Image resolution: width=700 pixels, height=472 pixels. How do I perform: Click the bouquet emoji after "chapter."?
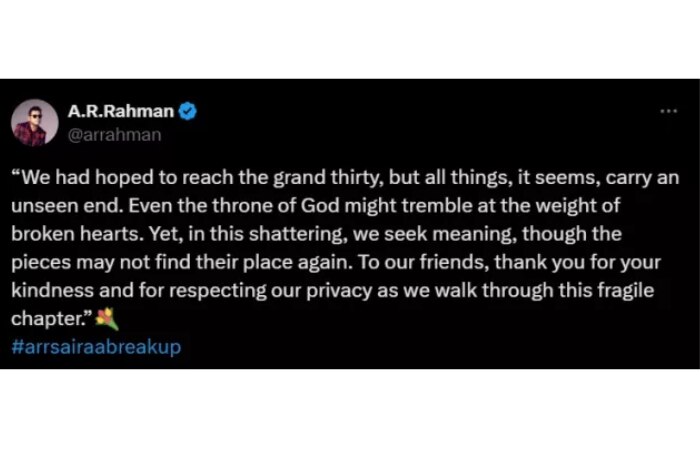108,319
